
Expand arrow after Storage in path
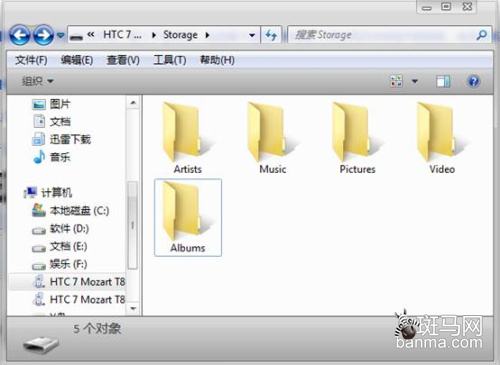[x=207, y=35]
